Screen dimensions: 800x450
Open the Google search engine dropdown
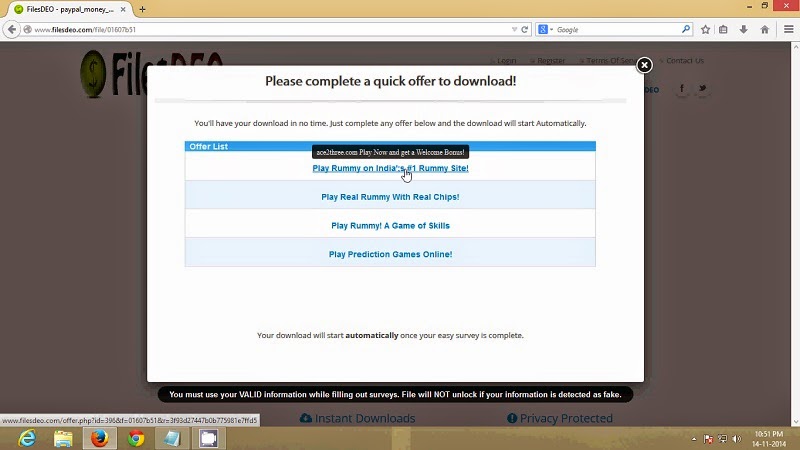[x=545, y=30]
